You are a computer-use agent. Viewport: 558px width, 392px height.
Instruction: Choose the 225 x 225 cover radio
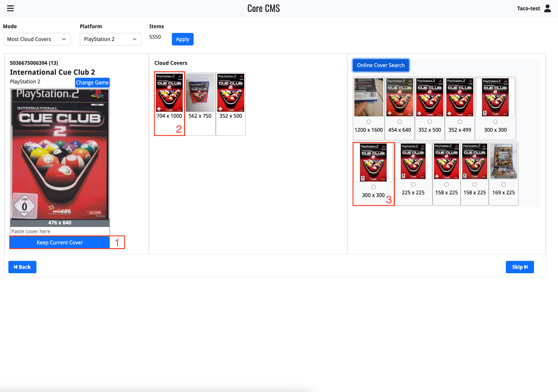413,185
